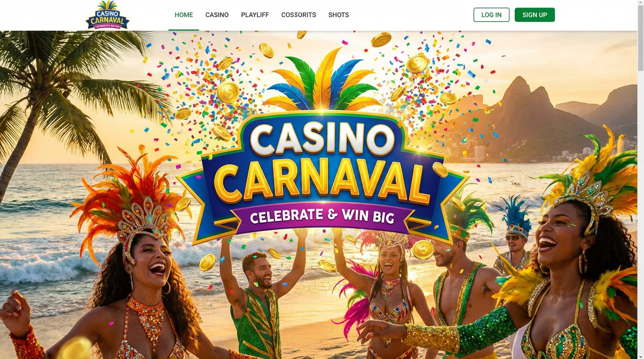Click the Celebrate & Win Big ribbon

click(x=322, y=216)
